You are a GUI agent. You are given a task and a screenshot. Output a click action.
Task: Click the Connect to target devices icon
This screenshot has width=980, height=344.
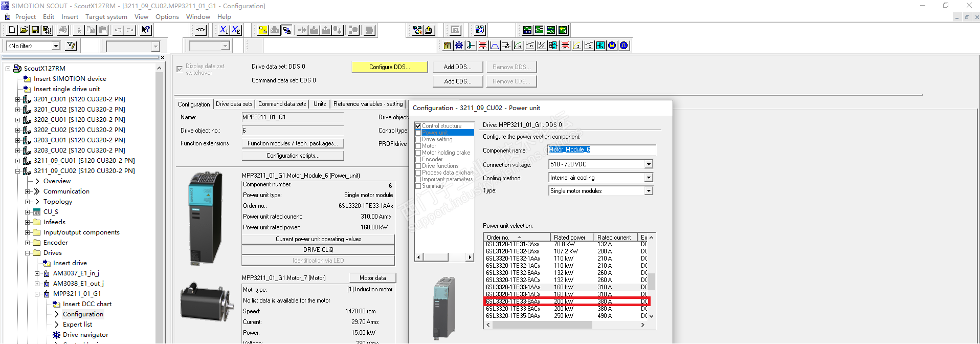(262, 30)
